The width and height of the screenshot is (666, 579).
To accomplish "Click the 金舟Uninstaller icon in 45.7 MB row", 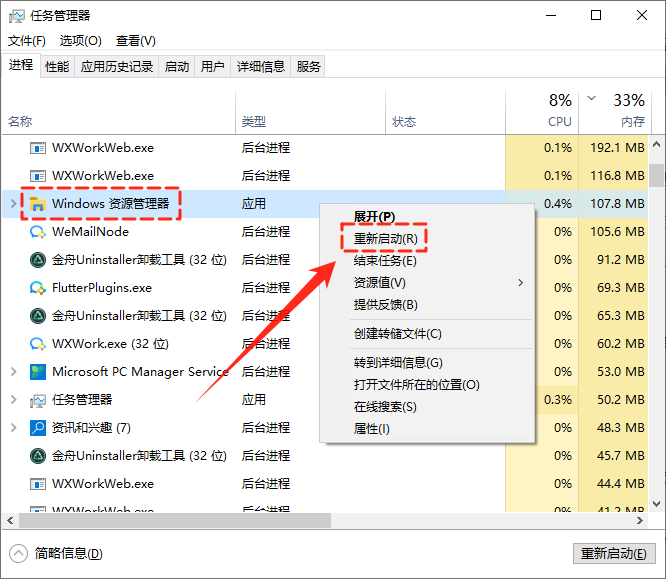I will pos(38,456).
